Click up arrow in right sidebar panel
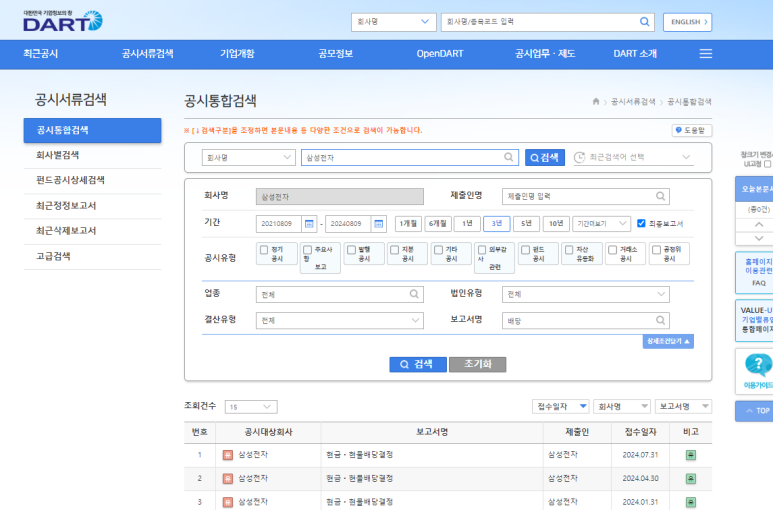Image resolution: width=773 pixels, height=510 pixels. pyautogui.click(x=758, y=225)
